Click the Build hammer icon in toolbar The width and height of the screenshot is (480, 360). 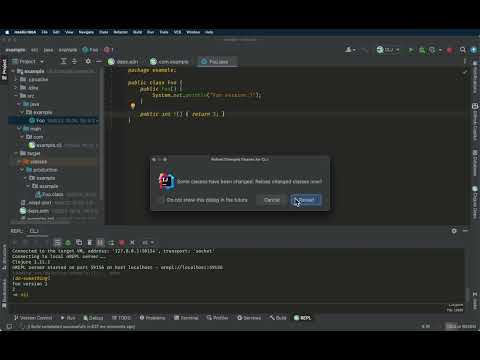tap(365, 50)
